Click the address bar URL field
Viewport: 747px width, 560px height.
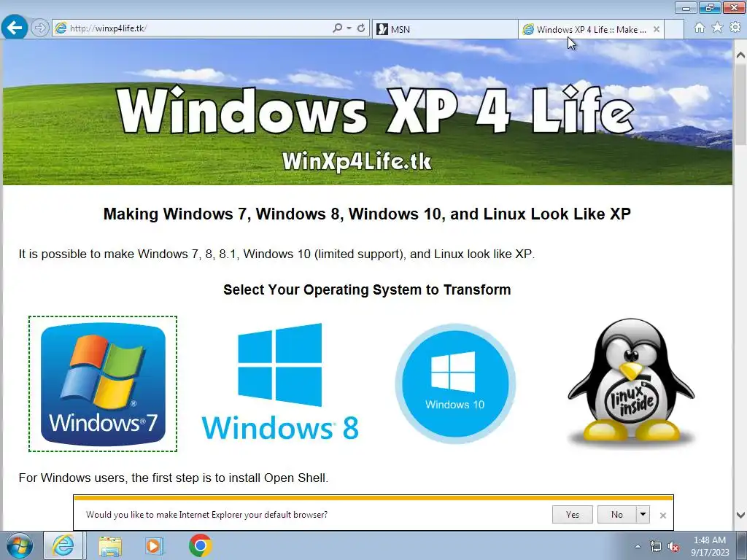coord(198,28)
